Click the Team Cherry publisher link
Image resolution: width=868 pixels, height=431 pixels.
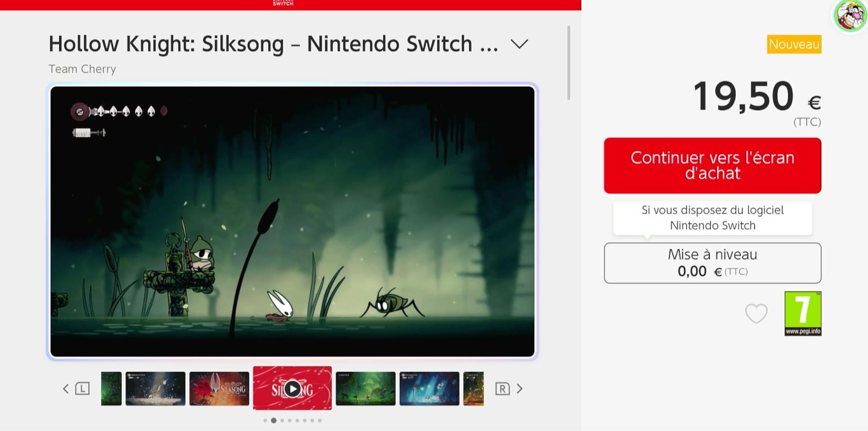[x=82, y=69]
